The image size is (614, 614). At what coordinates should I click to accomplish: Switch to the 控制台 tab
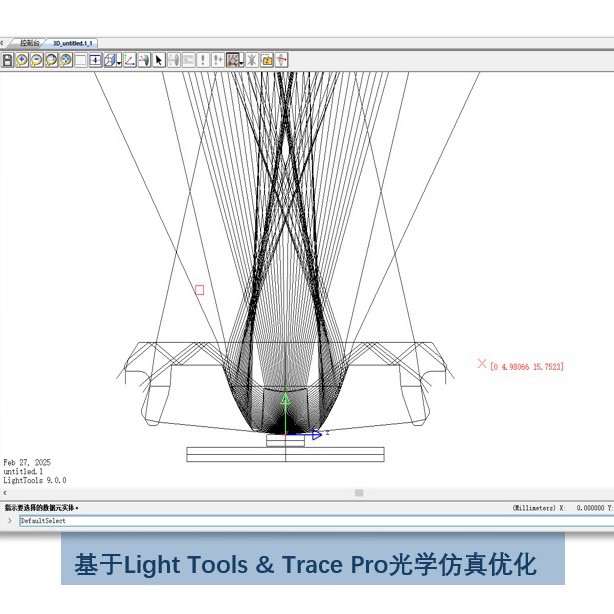pos(30,43)
